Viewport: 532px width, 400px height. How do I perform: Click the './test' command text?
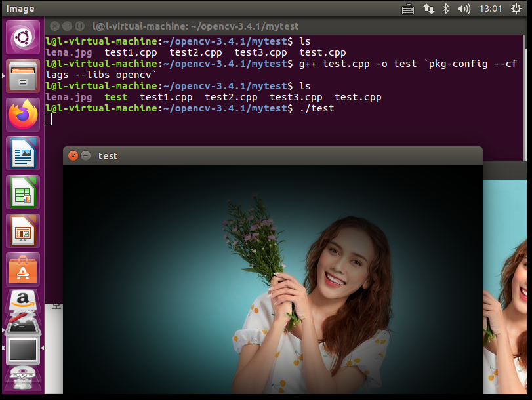[x=317, y=108]
